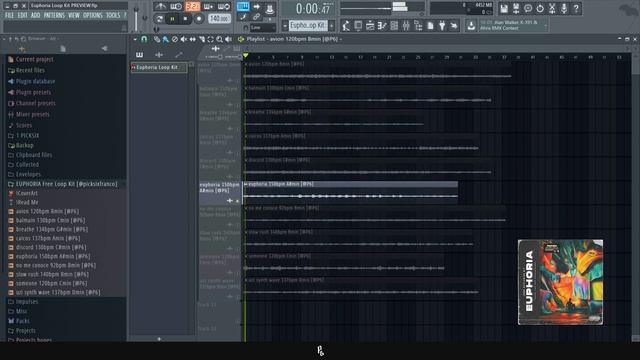
Task: Click the render/export floppy with wave icon
Action: pos(516,8)
